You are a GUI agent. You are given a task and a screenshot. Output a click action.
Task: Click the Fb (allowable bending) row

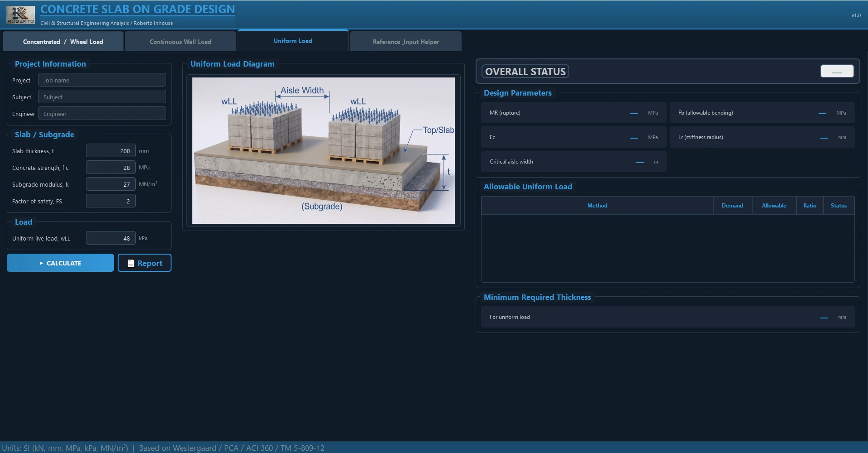(x=762, y=113)
